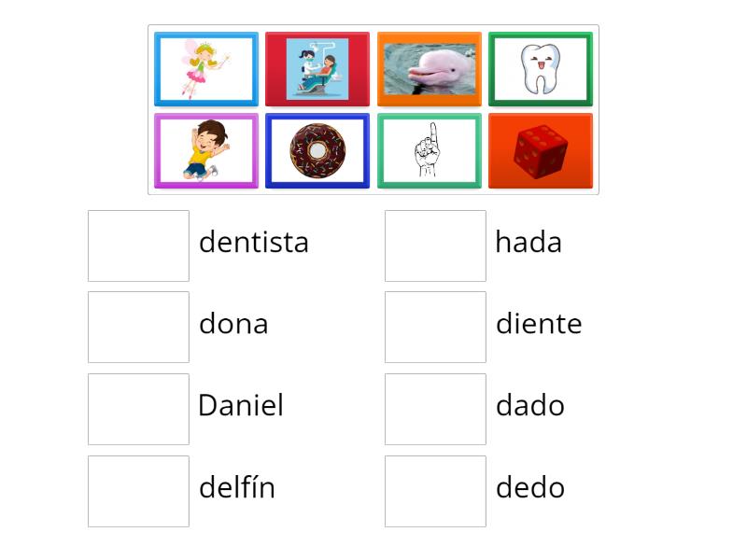This screenshot has height=560, width=747.
Task: Select the red dice image tile
Action: tap(540, 151)
